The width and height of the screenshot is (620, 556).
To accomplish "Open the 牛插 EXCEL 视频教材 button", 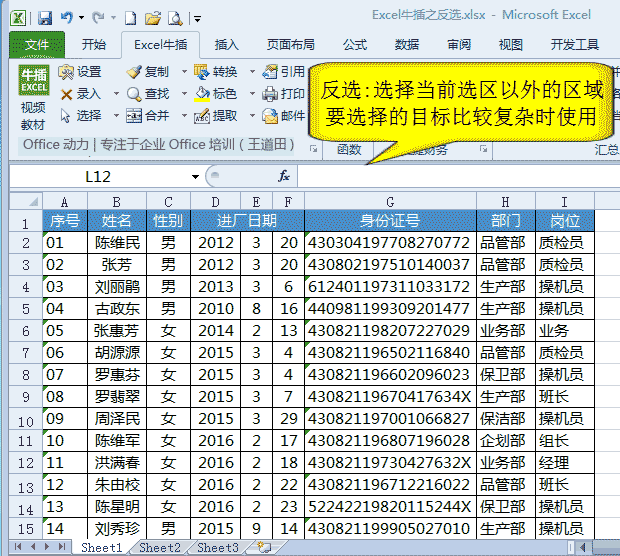I will pyautogui.click(x=34, y=97).
